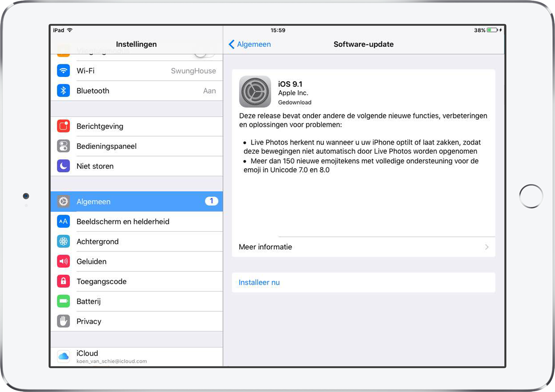555x392 pixels.
Task: Tap the SwungHouse network name
Action: click(193, 71)
